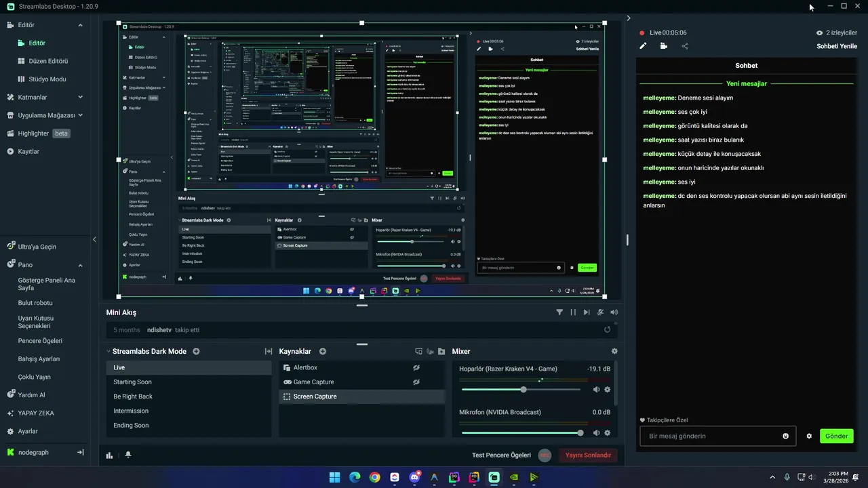
Task: Open the Mixer settings gear
Action: [614, 351]
